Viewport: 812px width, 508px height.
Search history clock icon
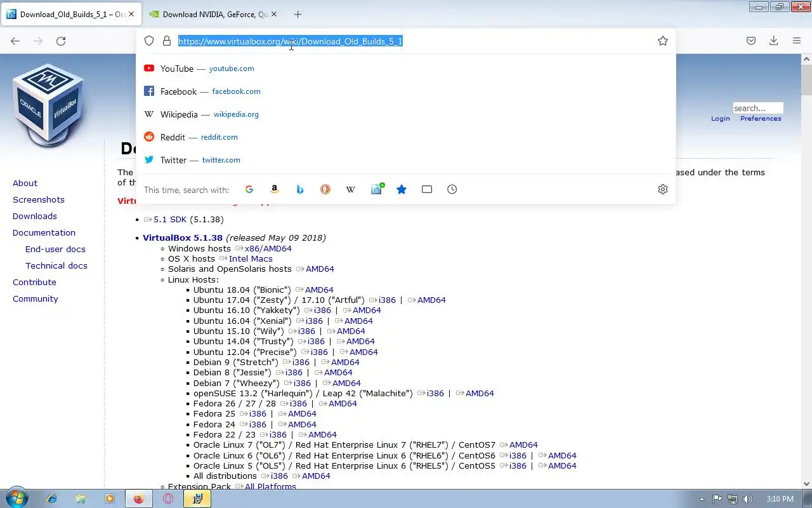pyautogui.click(x=452, y=189)
